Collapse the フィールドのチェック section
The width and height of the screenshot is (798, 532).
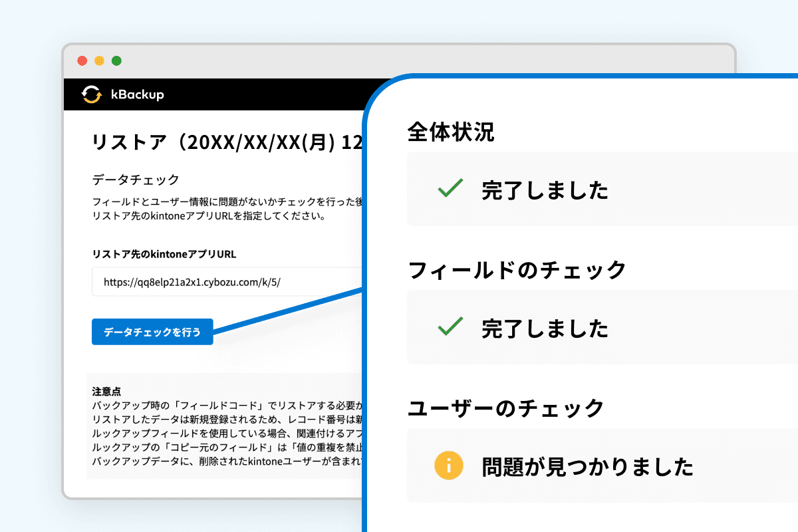point(514,270)
